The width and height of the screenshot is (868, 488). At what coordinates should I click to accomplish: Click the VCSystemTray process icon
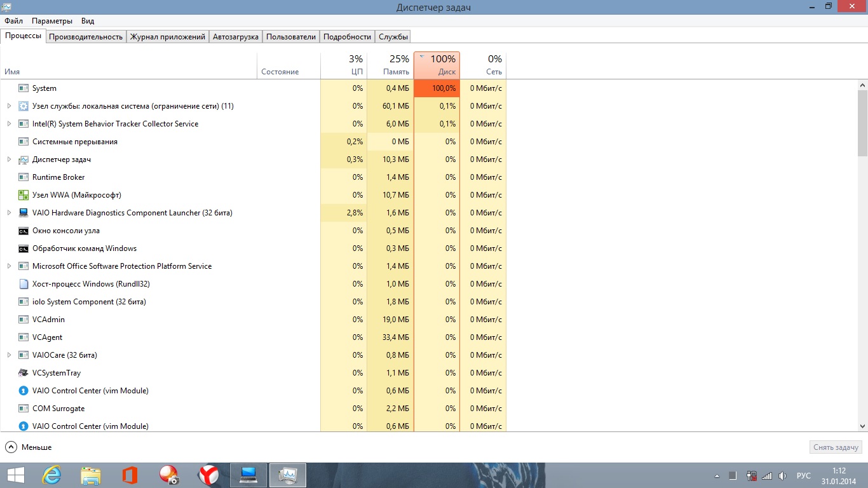(24, 373)
